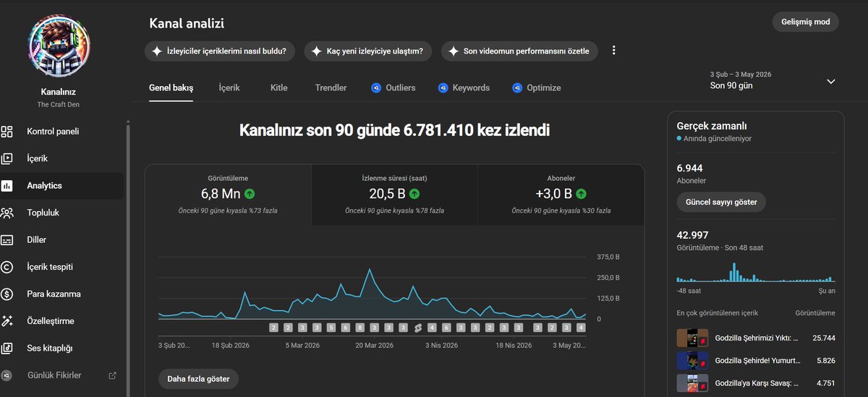Click sparkle icon on Son videomun chip

tap(453, 51)
